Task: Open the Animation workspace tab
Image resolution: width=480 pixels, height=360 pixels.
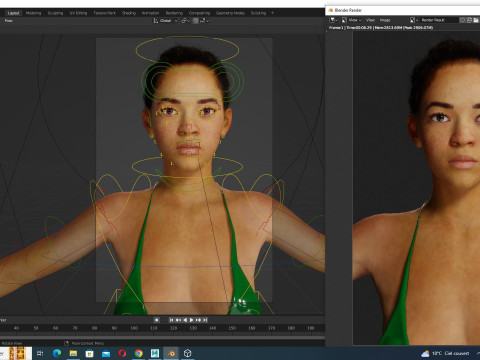Action: pyautogui.click(x=151, y=13)
